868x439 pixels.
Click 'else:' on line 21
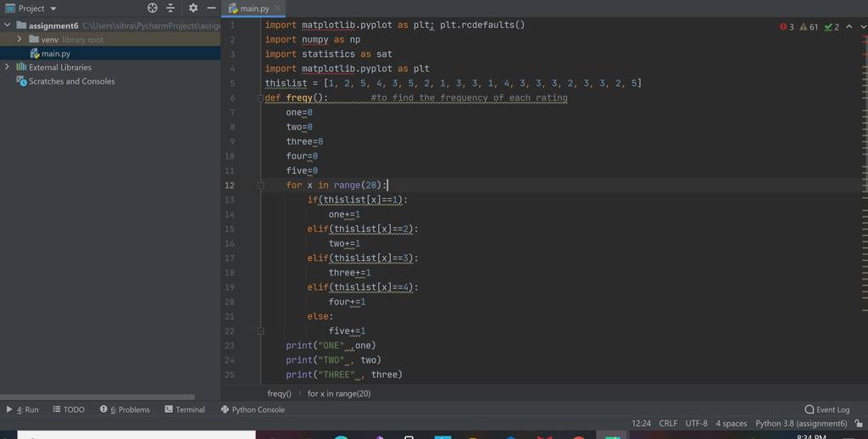click(x=320, y=317)
